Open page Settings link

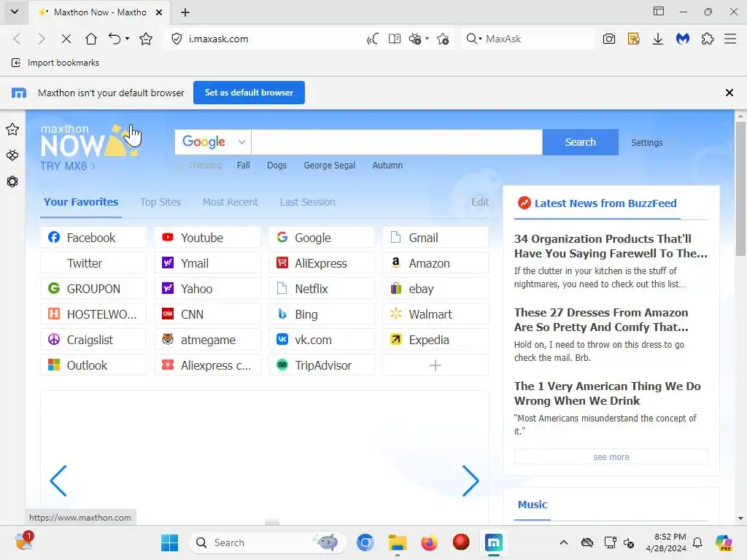tap(646, 142)
